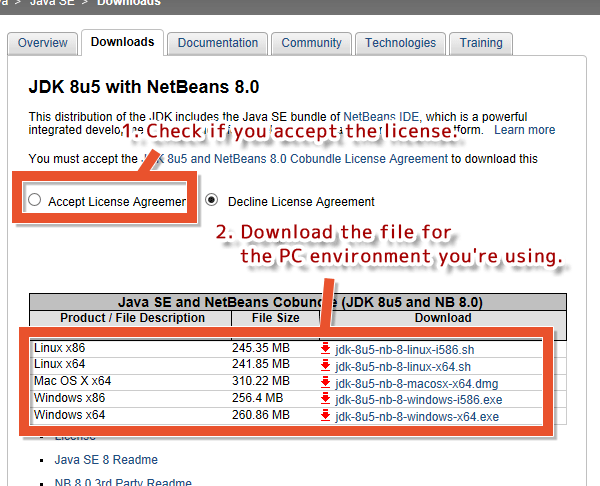Screen dimensions: 600x486
Task: Click the Windows x64 product cell
Action: click(69, 415)
